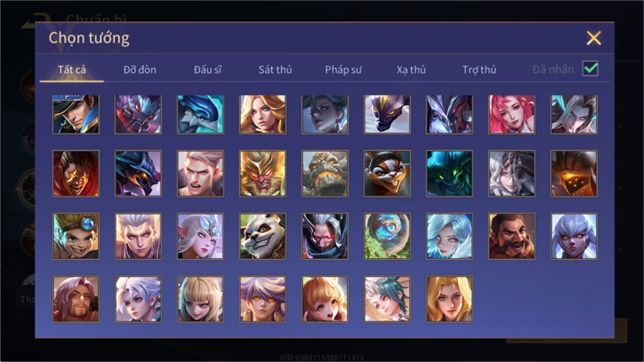Show the Pháp sư hero category

point(343,70)
